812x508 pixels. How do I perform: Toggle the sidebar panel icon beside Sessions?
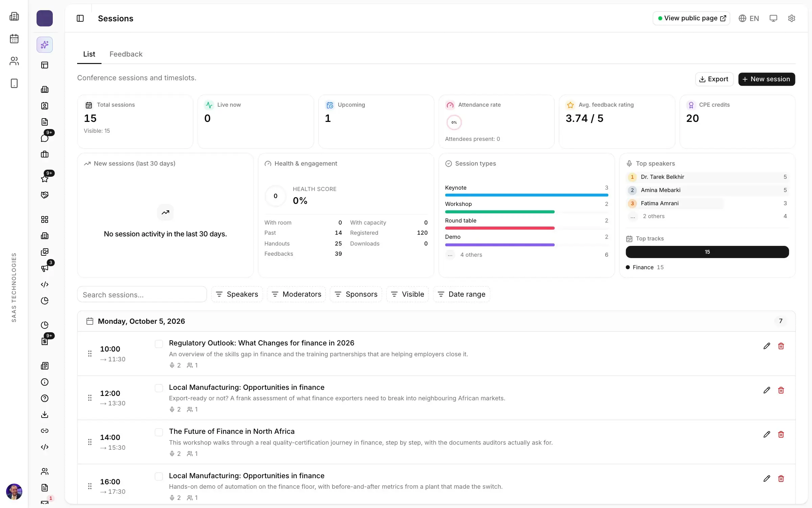80,18
